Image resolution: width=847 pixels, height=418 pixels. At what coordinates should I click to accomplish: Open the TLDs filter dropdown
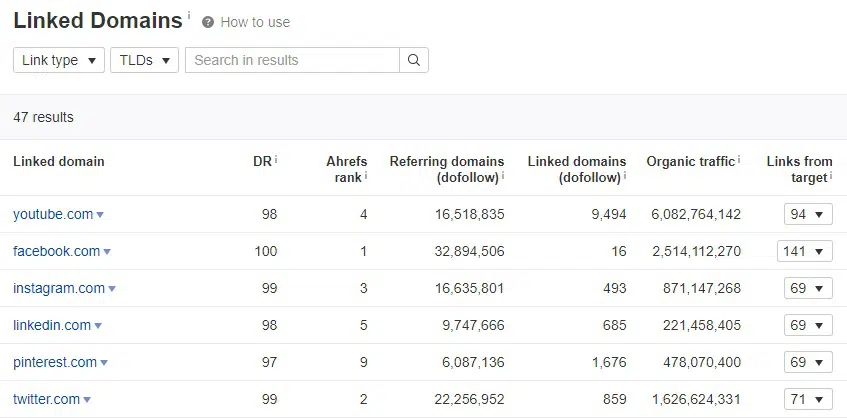coord(144,60)
